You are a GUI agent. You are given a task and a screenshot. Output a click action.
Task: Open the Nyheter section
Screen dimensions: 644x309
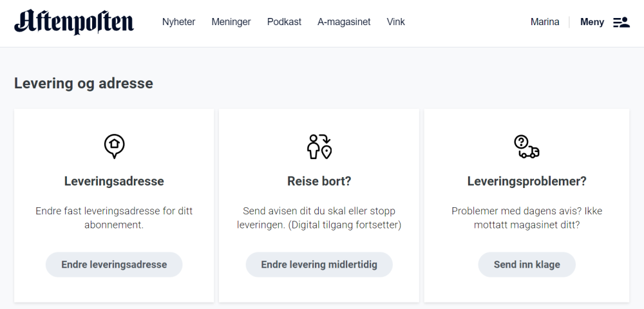pyautogui.click(x=178, y=22)
